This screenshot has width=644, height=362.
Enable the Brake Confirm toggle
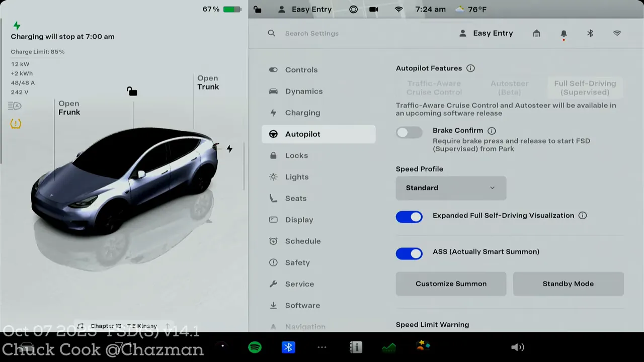pyautogui.click(x=409, y=133)
